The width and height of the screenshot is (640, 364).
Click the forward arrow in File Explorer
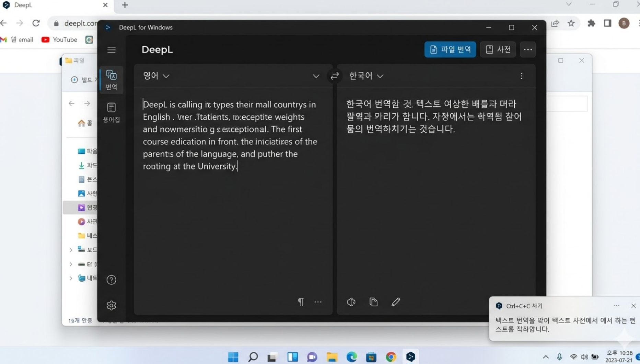tap(87, 103)
